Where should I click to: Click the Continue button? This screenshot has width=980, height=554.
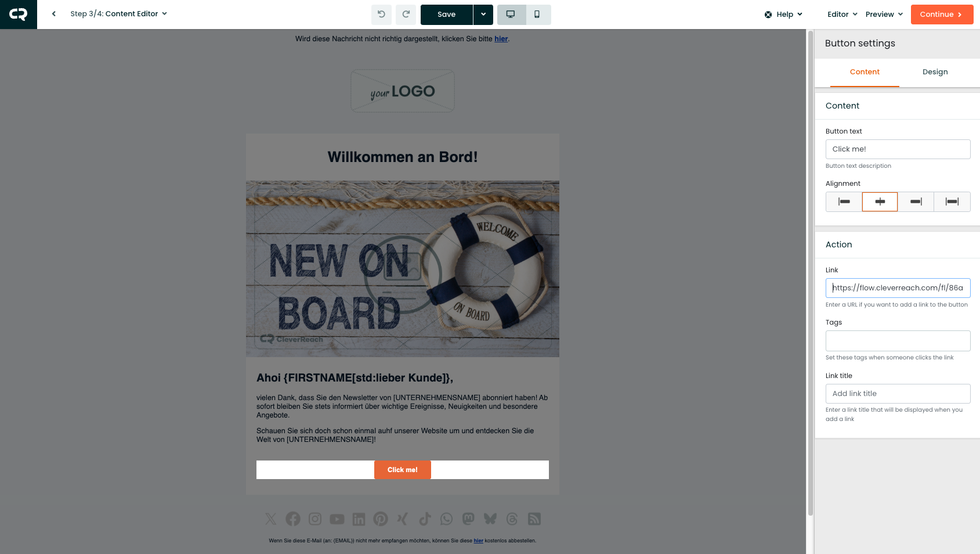tap(942, 15)
